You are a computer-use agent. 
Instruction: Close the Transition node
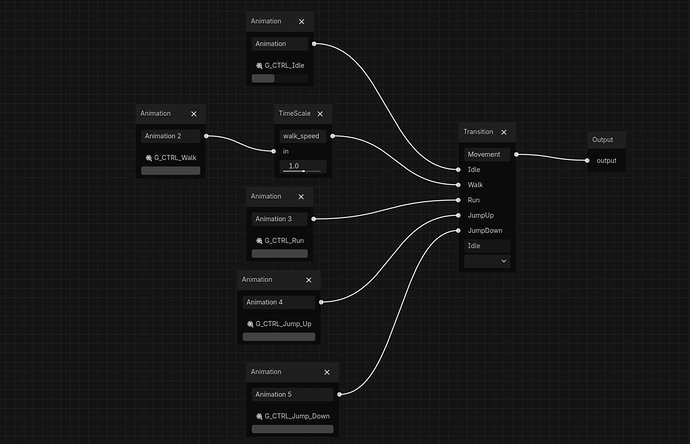point(504,132)
